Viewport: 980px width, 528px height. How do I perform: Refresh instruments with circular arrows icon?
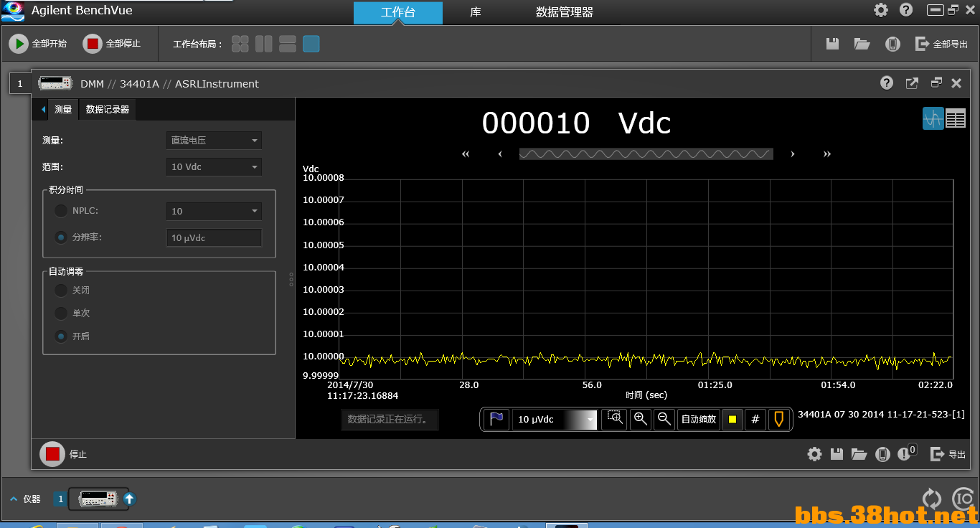[931, 499]
